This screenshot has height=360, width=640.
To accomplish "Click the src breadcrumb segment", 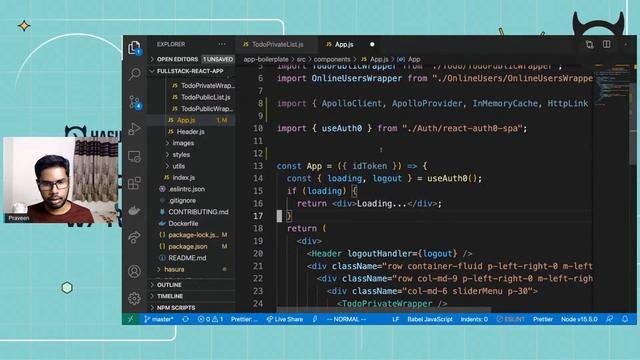I will (x=301, y=59).
